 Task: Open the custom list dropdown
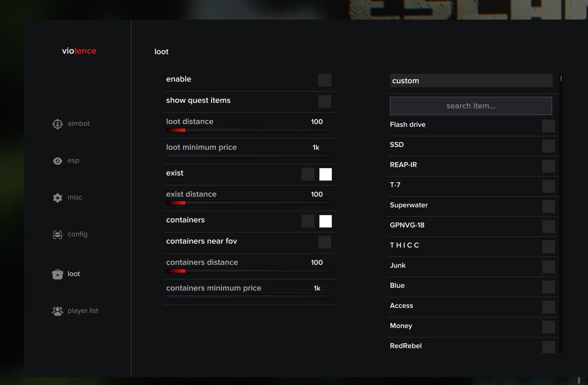pos(471,80)
